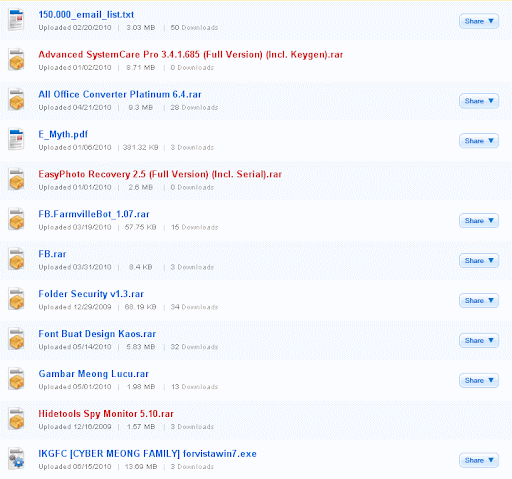Open the Share dropdown for All Office Converter Platinum

[x=479, y=101]
